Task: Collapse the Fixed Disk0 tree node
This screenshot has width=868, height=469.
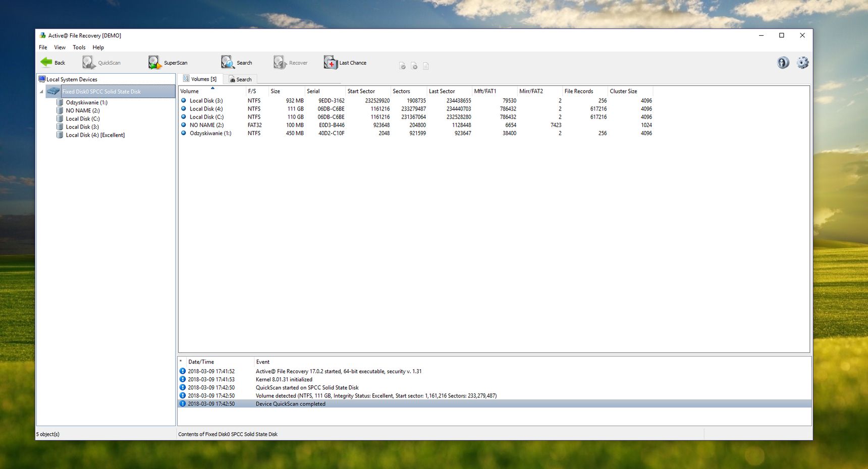Action: [41, 92]
